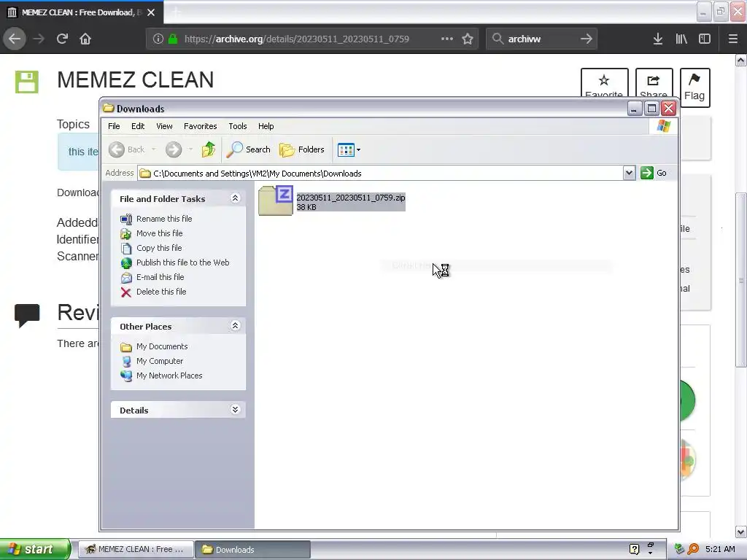
Task: Switch to MEMEZ CLEAN Firefox taskbar button
Action: [x=135, y=549]
